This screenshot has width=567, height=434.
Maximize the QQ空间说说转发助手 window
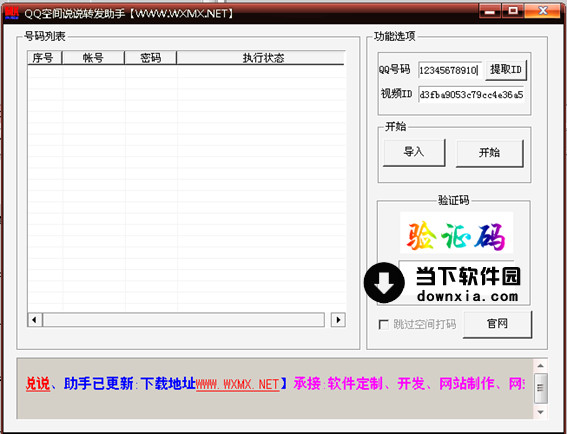click(513, 11)
